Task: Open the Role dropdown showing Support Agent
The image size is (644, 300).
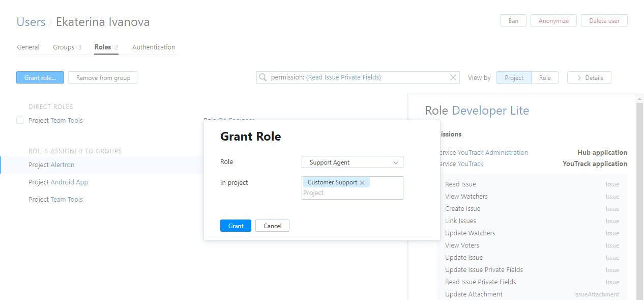Action: pyautogui.click(x=352, y=162)
